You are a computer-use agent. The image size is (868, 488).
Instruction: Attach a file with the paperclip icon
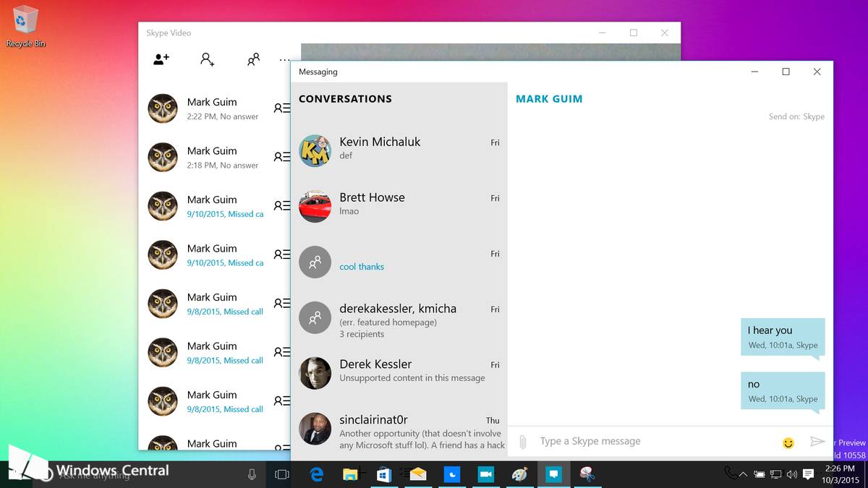[522, 441]
